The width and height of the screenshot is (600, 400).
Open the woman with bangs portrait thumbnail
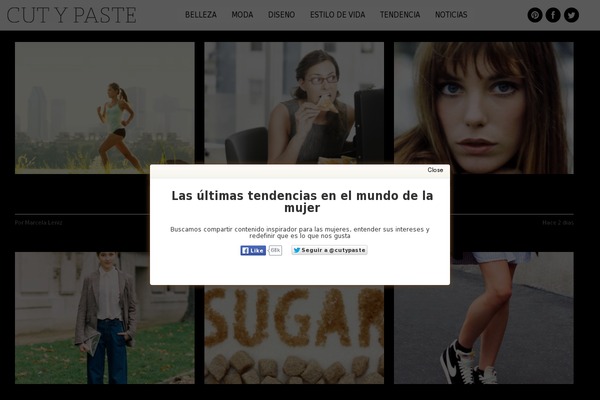(x=483, y=100)
